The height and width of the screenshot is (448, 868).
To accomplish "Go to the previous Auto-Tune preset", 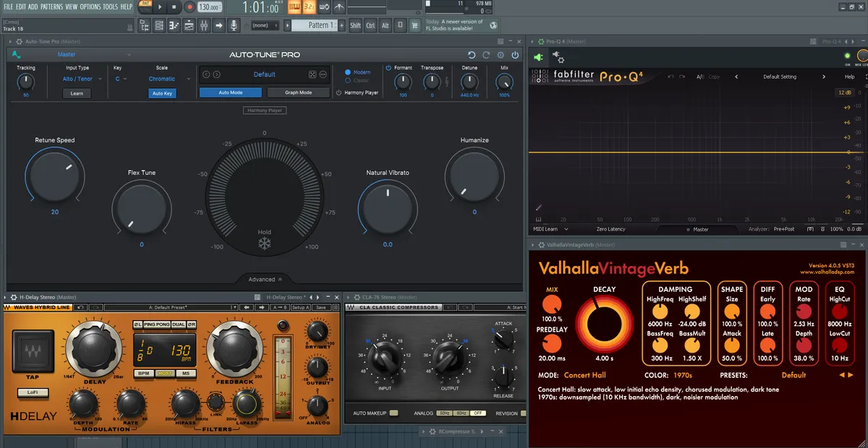I will (206, 74).
